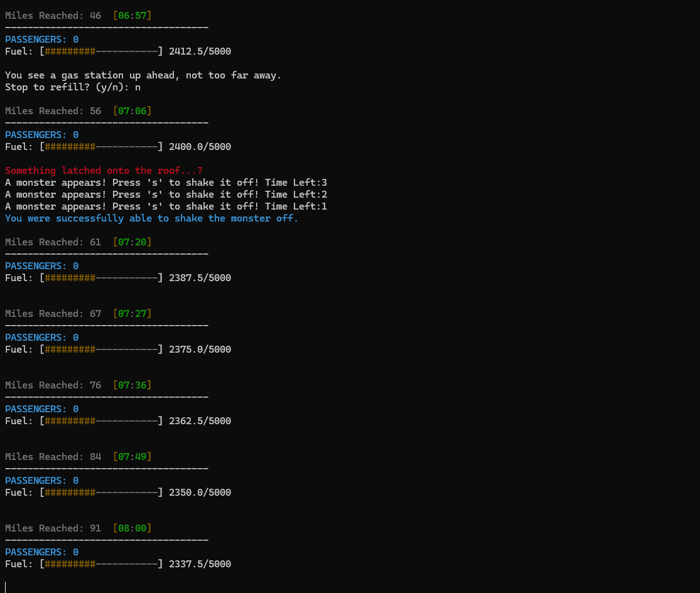Viewport: 700px width, 593px height.
Task: Click fuel value 2412.5/5000
Action: [200, 51]
